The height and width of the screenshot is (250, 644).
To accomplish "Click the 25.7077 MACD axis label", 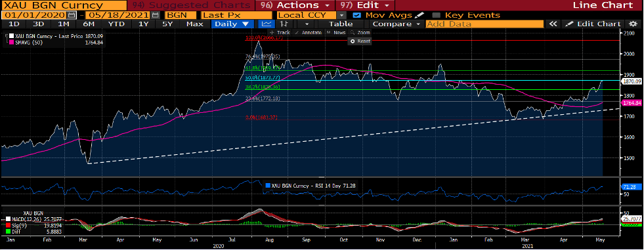I will (x=632, y=219).
